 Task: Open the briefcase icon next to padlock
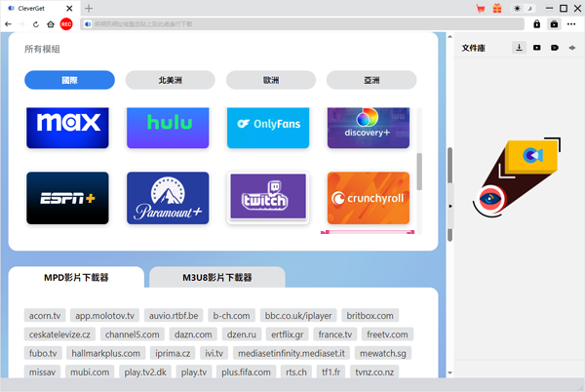pos(554,24)
